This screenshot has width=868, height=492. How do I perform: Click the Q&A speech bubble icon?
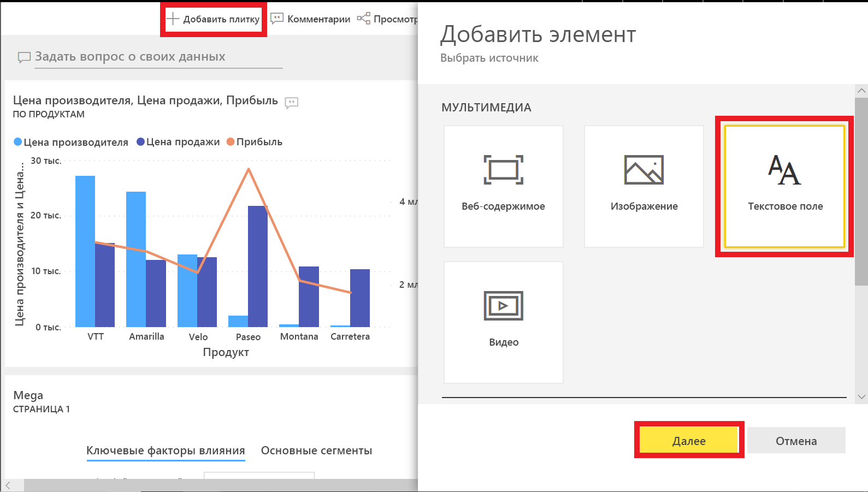pos(24,57)
